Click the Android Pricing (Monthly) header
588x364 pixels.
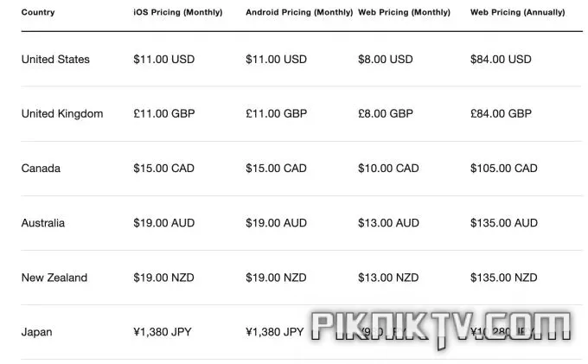coord(299,12)
